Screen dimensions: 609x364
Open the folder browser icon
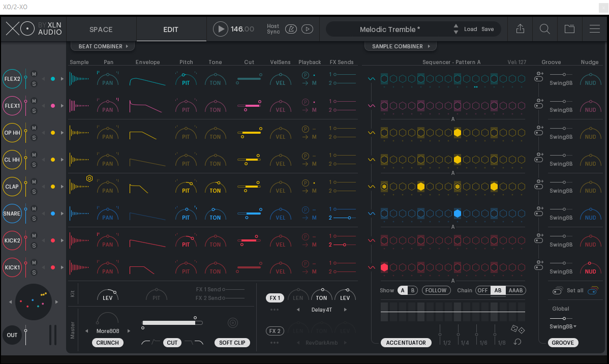[569, 29]
